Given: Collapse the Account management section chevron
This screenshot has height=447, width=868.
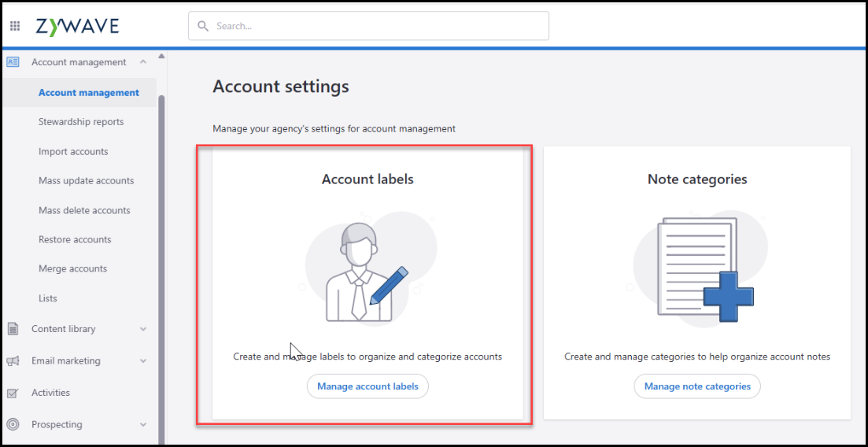Looking at the screenshot, I should tap(143, 62).
